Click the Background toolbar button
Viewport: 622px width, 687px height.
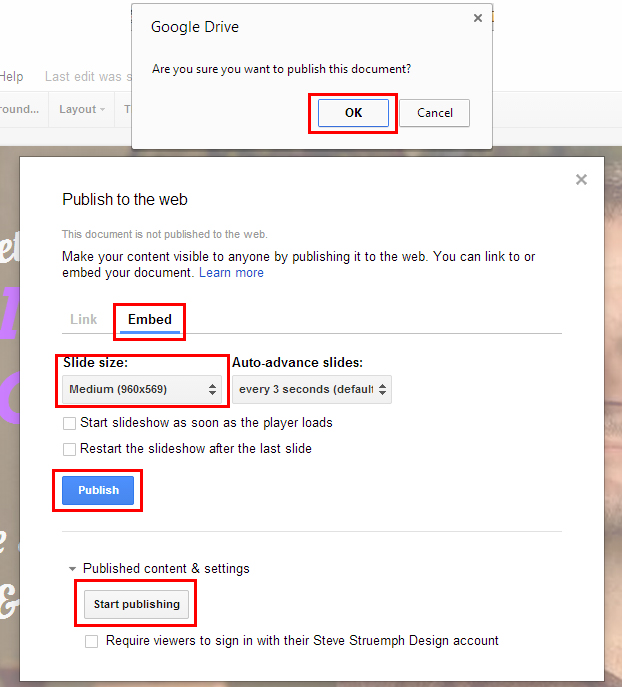coord(20,109)
